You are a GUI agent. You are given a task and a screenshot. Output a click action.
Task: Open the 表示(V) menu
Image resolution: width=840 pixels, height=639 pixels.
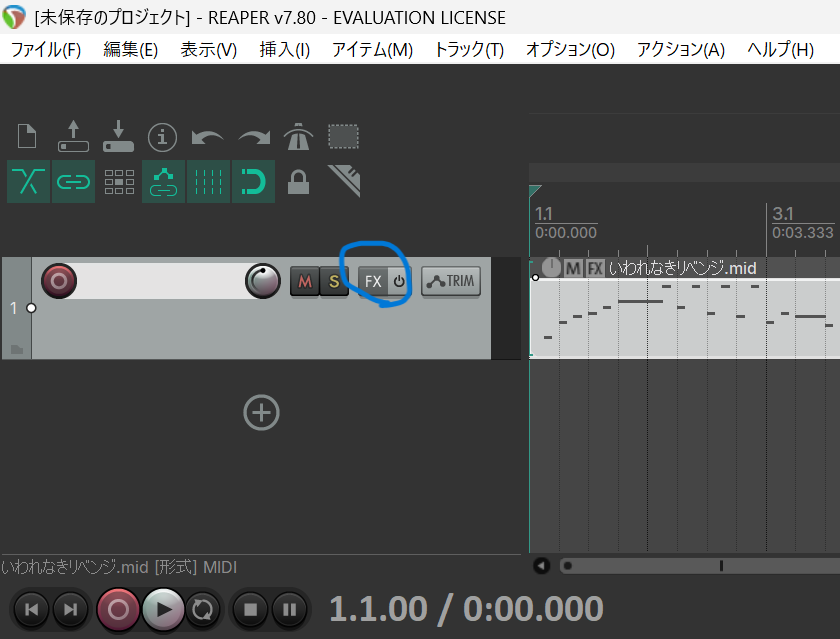tap(209, 50)
